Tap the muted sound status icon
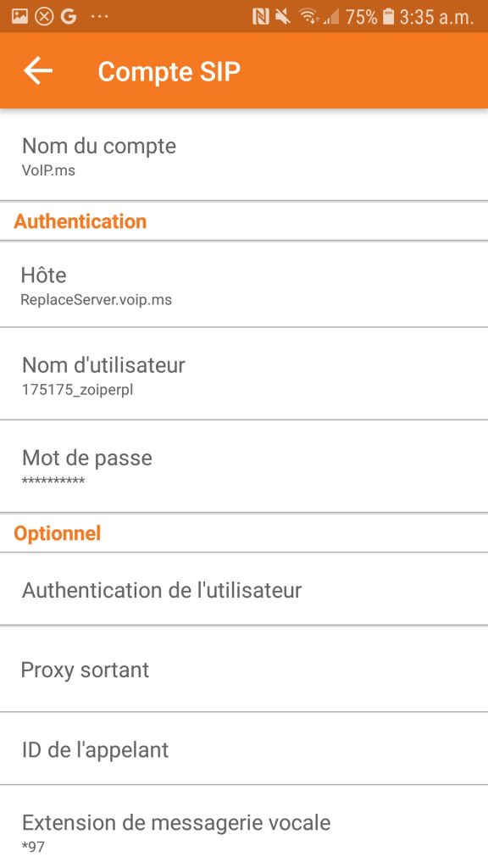 coord(283,17)
